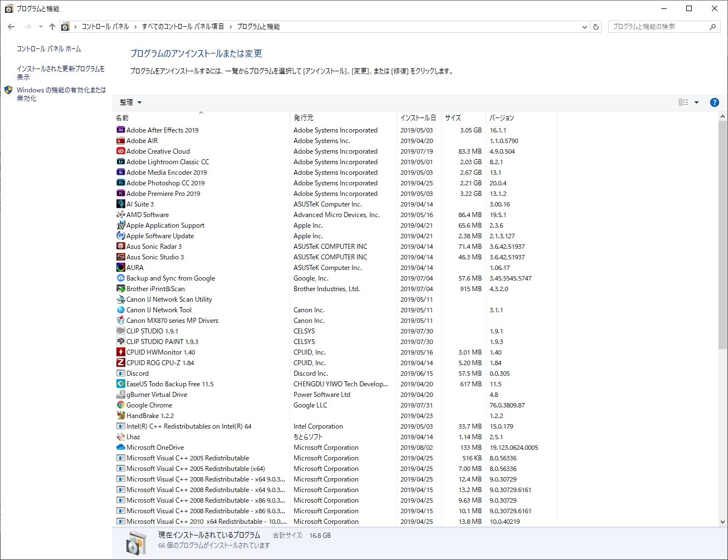Select the Adobe Premiere Pro 2019 icon
Screen dimensions: 728x560
[x=120, y=194]
